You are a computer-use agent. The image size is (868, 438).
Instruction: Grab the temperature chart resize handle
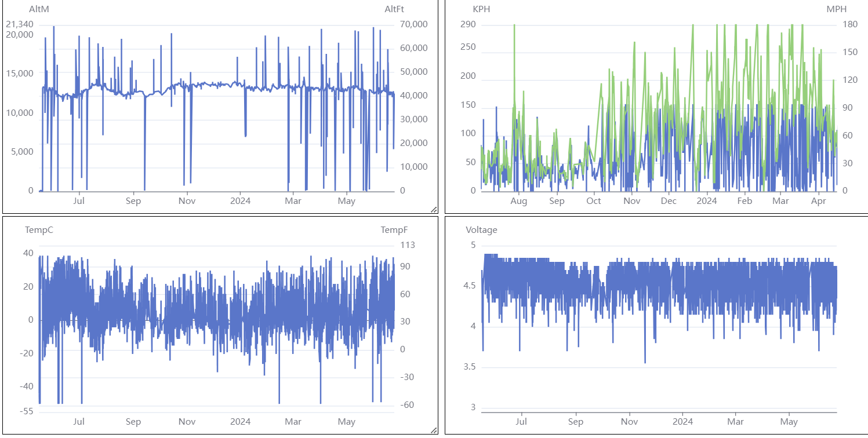point(433,430)
